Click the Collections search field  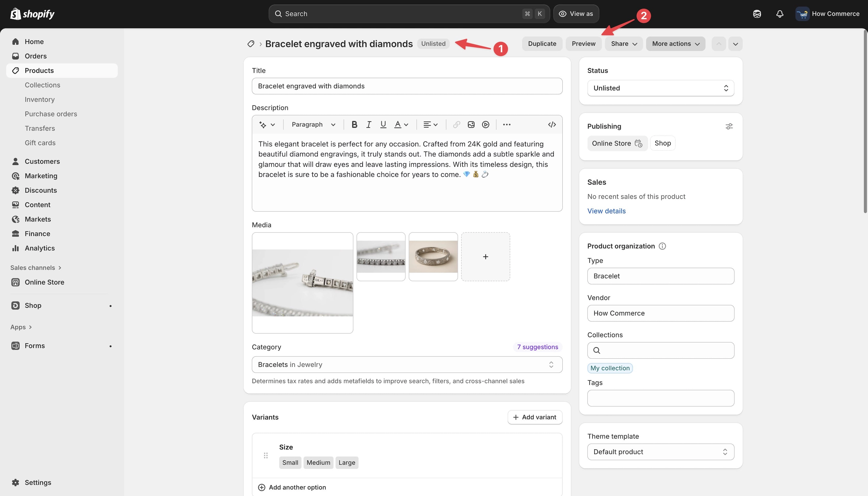pyautogui.click(x=660, y=350)
